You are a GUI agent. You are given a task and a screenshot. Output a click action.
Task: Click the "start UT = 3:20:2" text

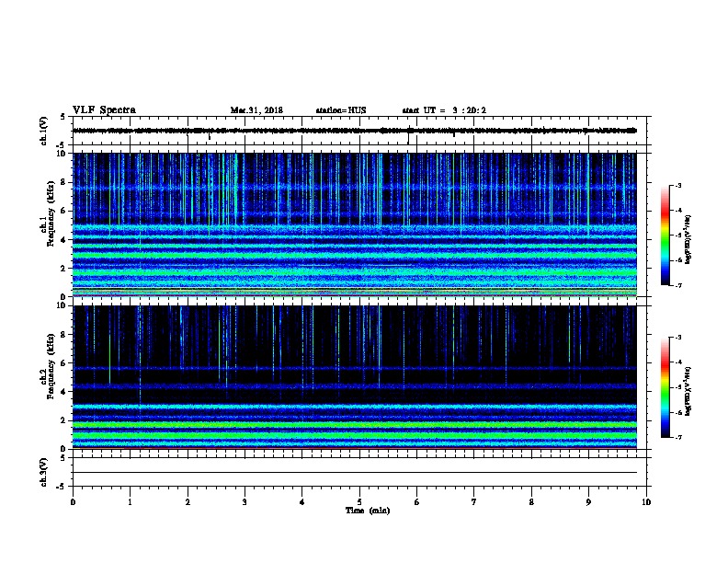tap(444, 110)
